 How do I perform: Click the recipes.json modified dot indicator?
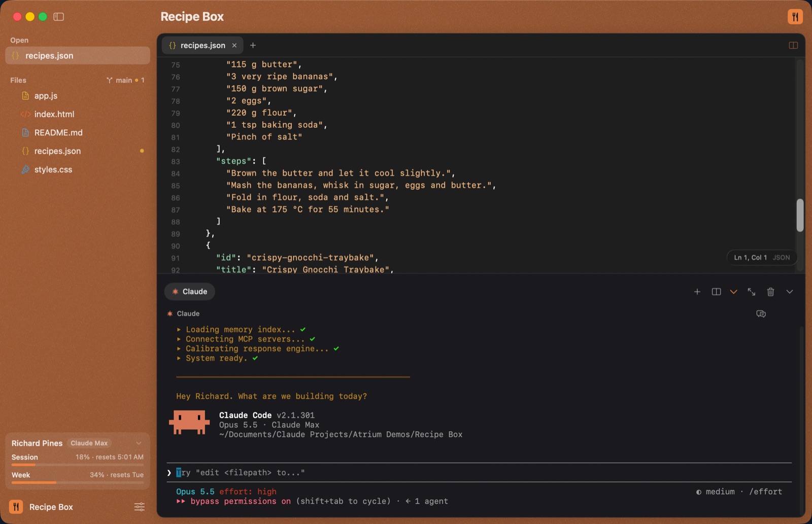[x=142, y=151]
